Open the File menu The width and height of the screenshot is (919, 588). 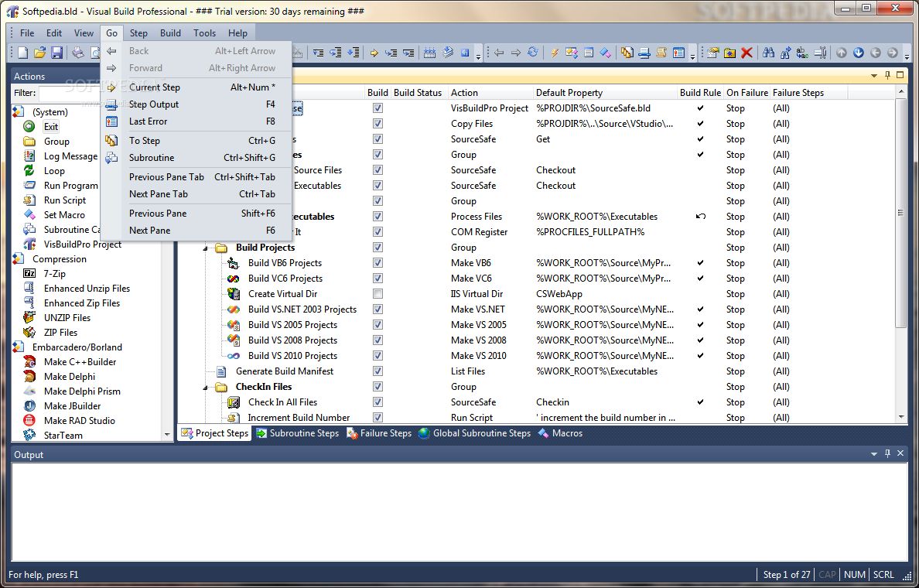(27, 32)
